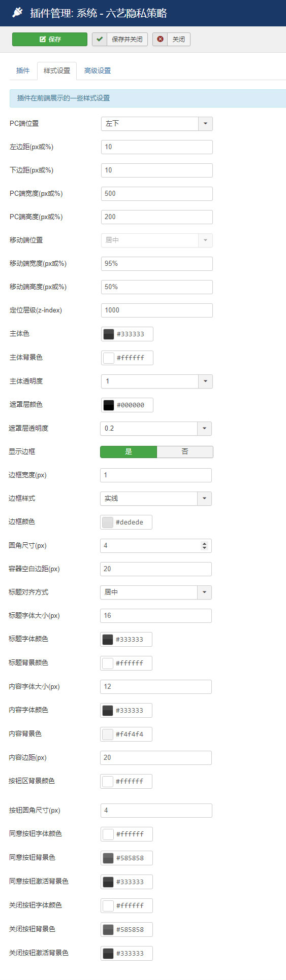Open the 内容背景色 #f4f4f4 swatch
The image size is (286, 980).
108,734
